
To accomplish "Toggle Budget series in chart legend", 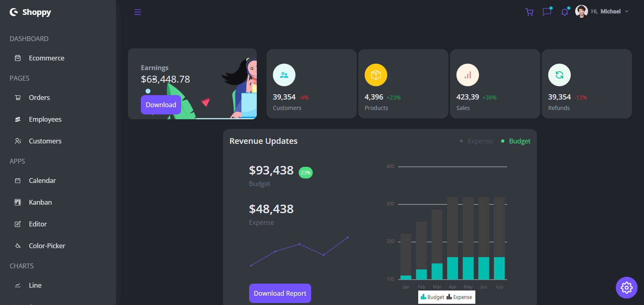I will pos(433,297).
